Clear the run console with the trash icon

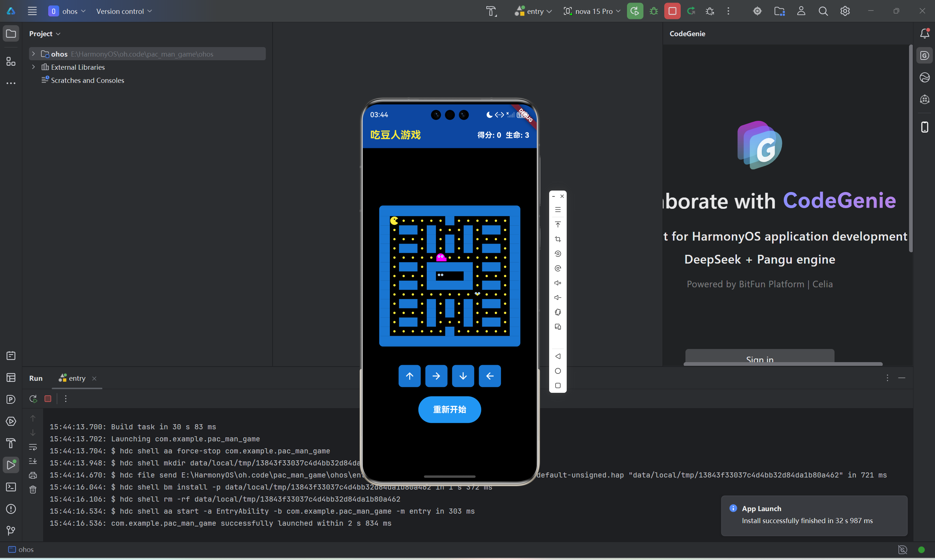click(x=33, y=490)
